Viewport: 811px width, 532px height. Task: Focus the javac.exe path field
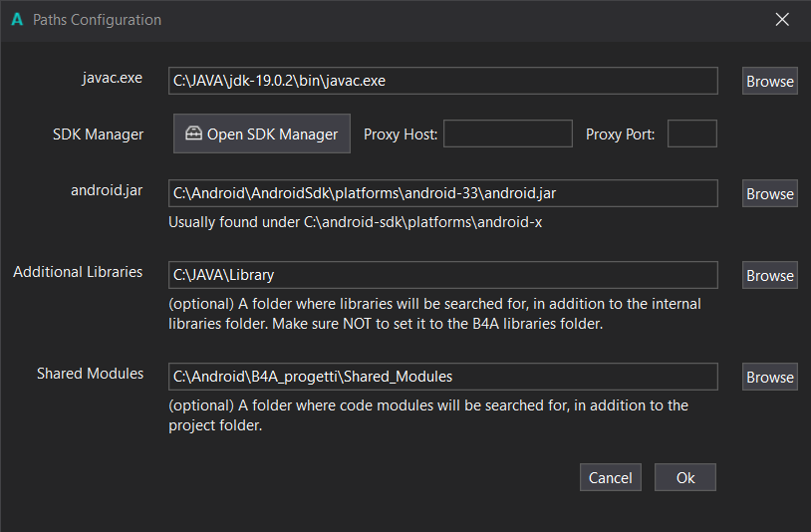coord(442,81)
